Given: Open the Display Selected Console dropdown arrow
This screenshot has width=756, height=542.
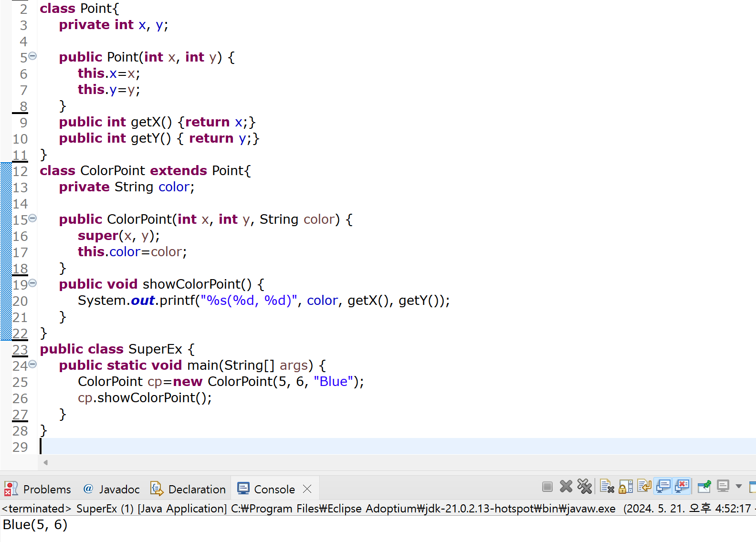Looking at the screenshot, I should point(739,487).
